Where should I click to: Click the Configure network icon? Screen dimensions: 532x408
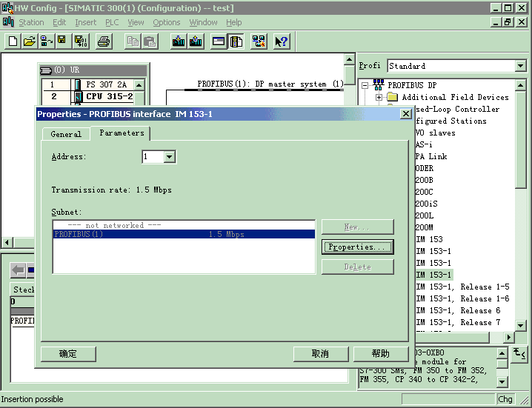pyautogui.click(x=259, y=41)
